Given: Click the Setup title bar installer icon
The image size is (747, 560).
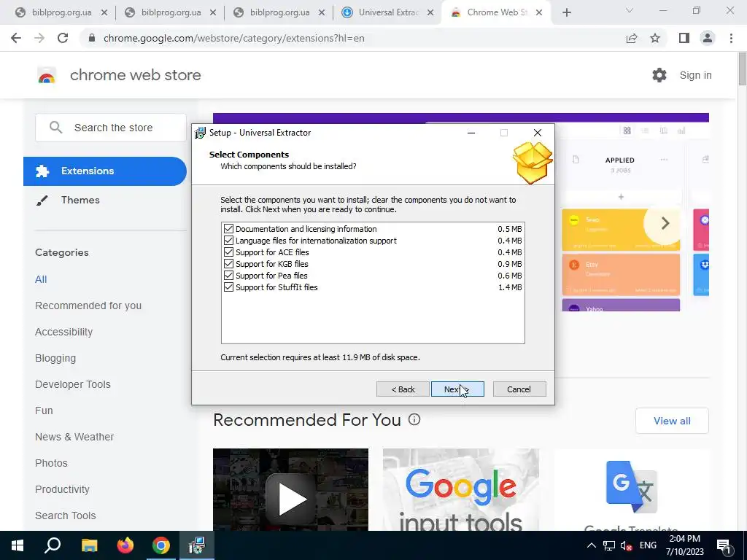Looking at the screenshot, I should click(200, 133).
